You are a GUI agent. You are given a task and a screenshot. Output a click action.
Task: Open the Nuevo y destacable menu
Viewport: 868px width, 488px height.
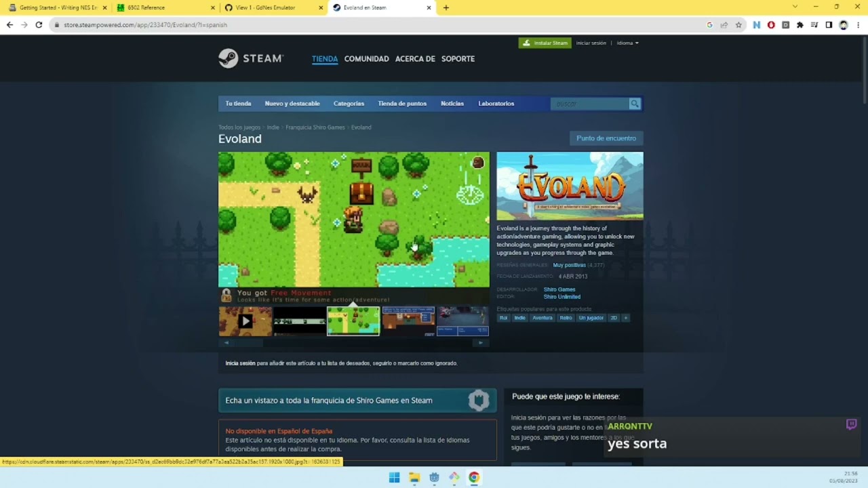pyautogui.click(x=292, y=104)
